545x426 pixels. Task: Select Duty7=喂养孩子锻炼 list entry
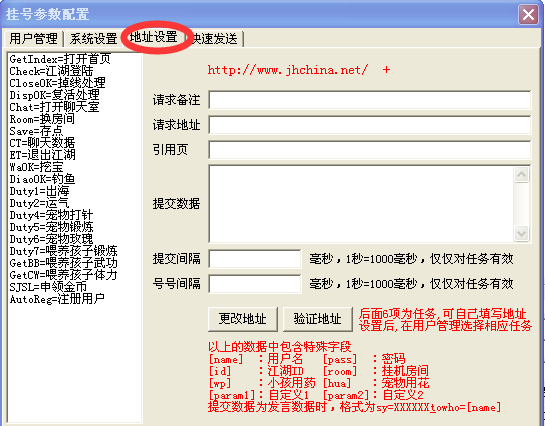(x=63, y=251)
